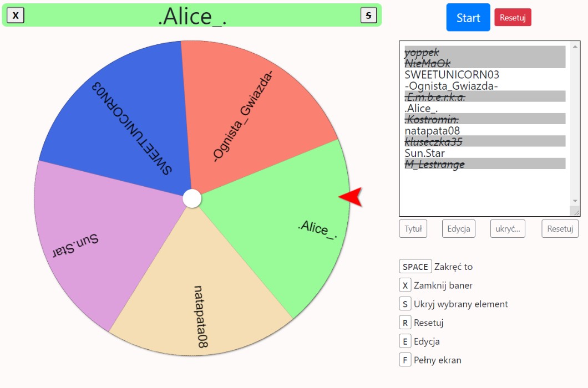
Task: Switch to Edycja mode
Action: [458, 229]
